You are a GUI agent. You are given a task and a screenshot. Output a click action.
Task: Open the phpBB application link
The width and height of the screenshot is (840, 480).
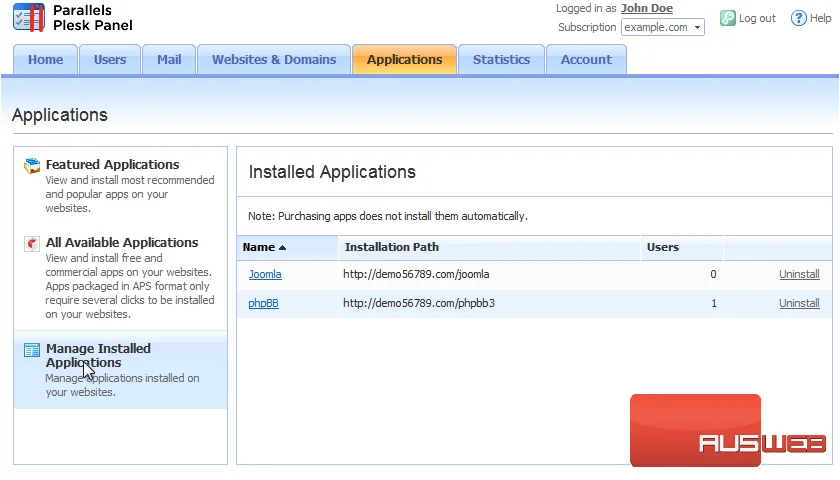tap(263, 303)
